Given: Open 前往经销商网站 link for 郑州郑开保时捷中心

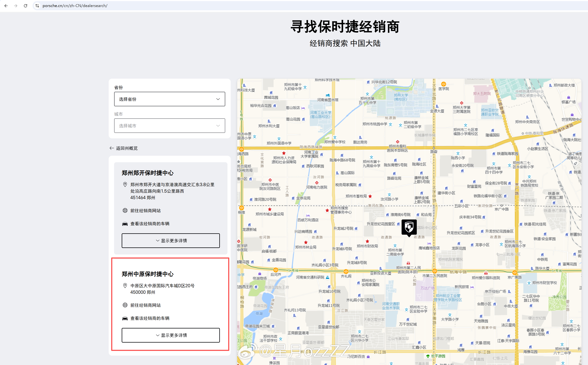Looking at the screenshot, I should 146,211.
